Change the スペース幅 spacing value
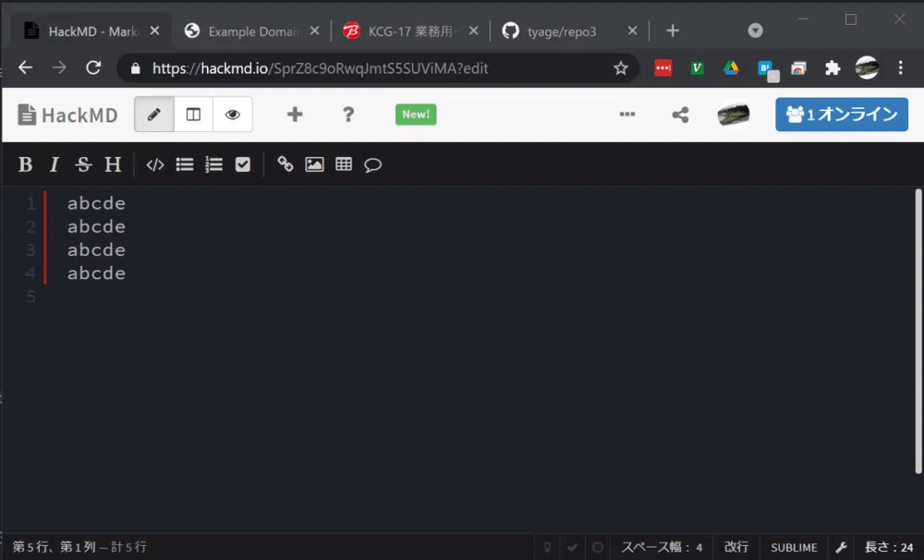 point(662,547)
